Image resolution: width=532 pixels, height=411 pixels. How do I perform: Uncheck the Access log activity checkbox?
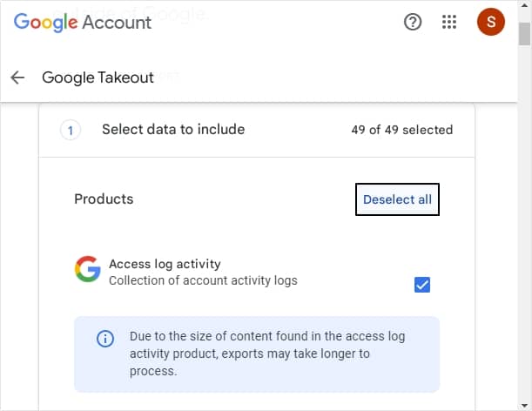[x=422, y=285]
